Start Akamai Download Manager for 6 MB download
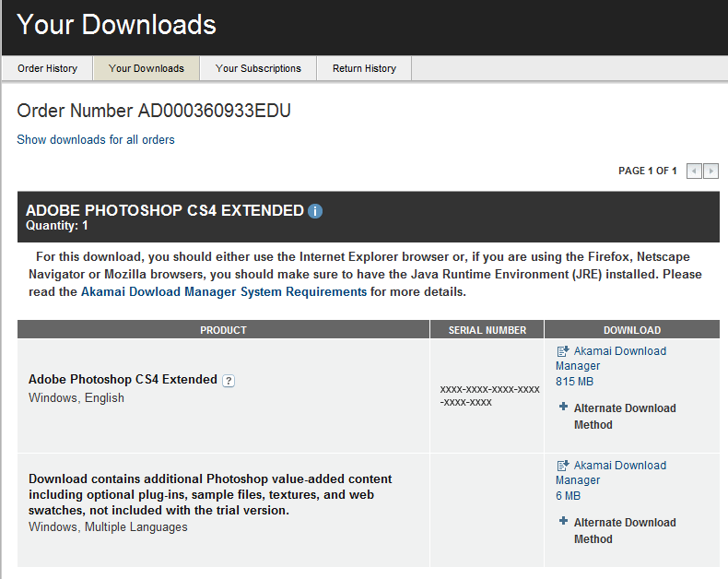The width and height of the screenshot is (728, 579). (x=611, y=473)
